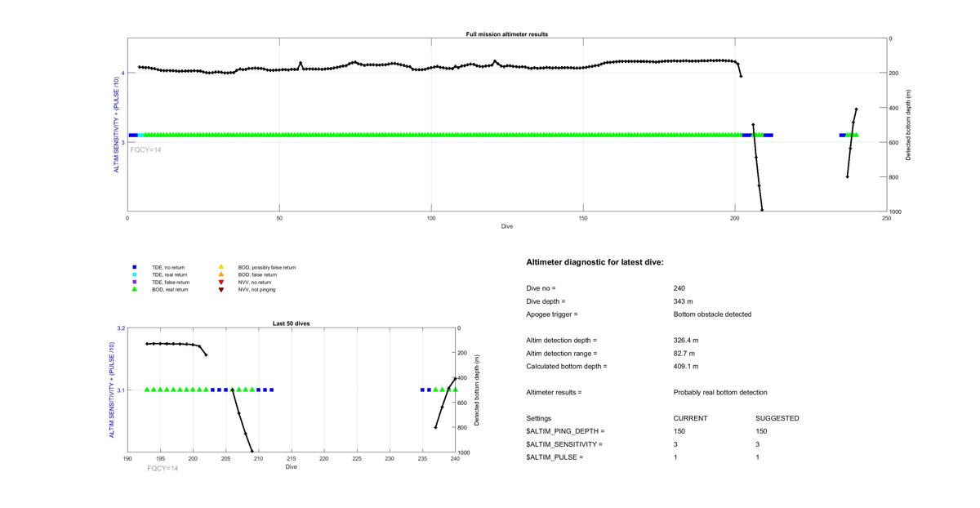The width and height of the screenshot is (980, 508).
Task: Click the 'FQCY=14' annotation below the last 50 dives plot
Action: 163,469
